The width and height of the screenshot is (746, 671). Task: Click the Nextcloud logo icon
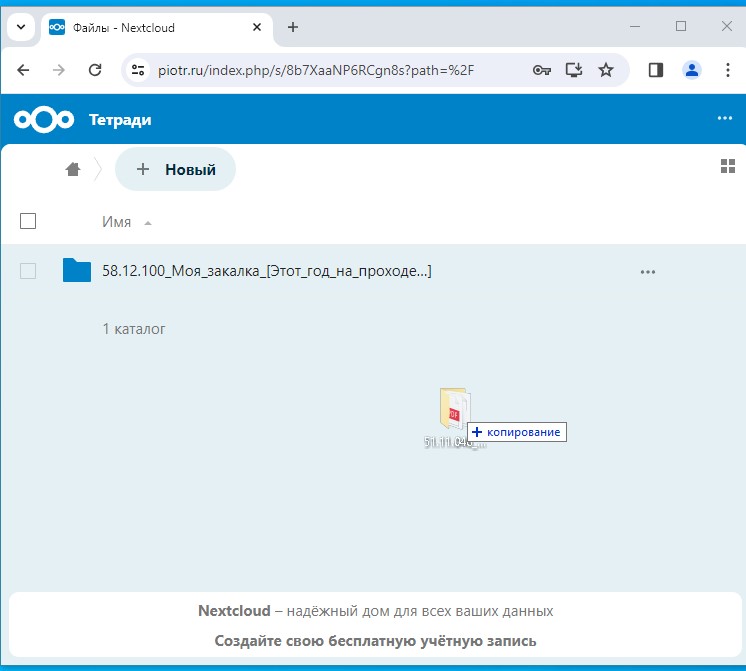coord(44,120)
